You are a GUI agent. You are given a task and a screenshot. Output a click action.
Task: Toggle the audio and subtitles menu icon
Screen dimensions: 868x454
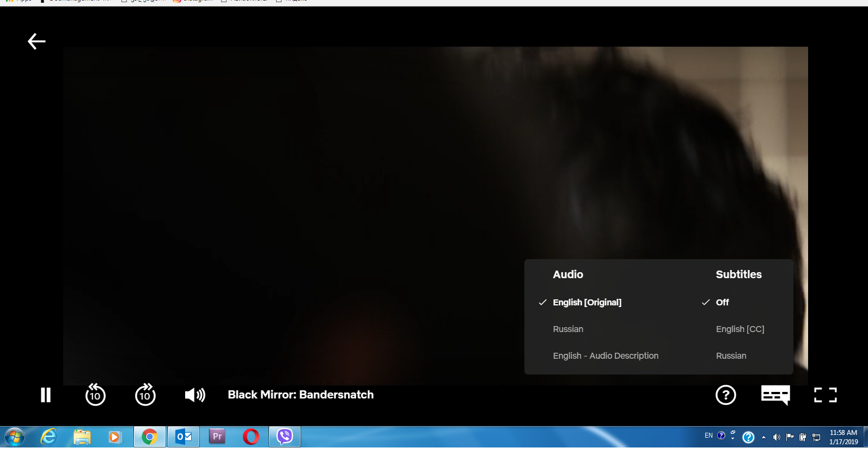(775, 395)
